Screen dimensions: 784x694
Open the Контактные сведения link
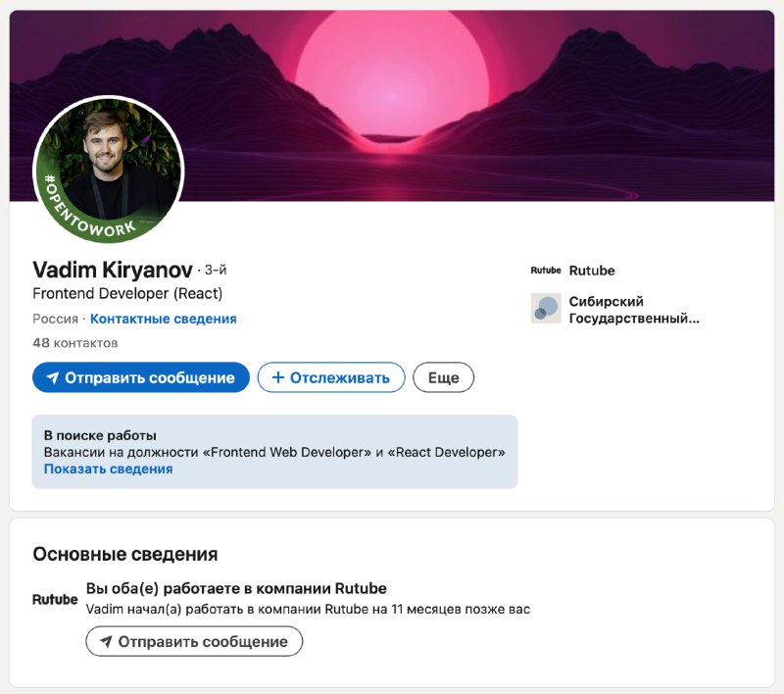tap(163, 319)
